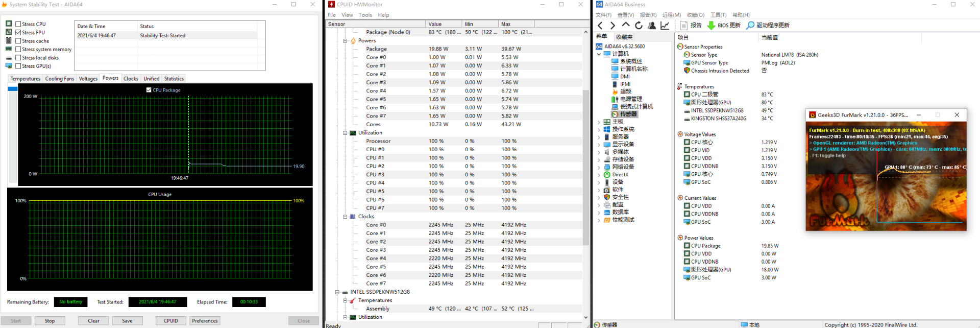This screenshot has height=328, width=980.
Task: Click the 数据库 database icon in AIDA64 tree
Action: point(607,212)
